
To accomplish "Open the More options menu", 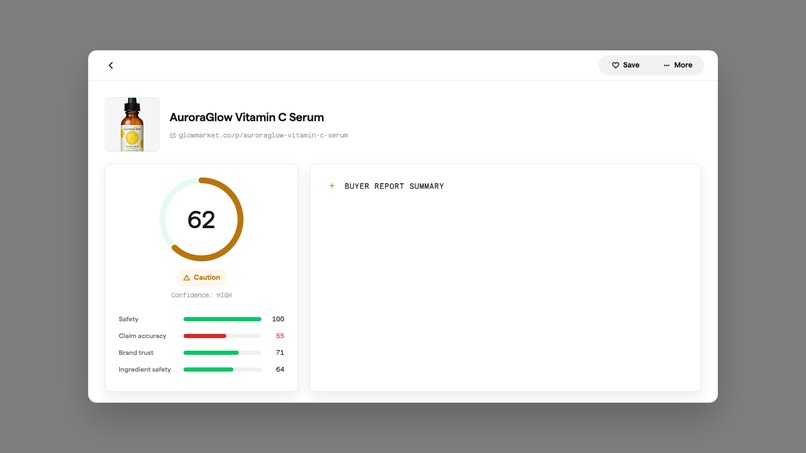I will pyautogui.click(x=677, y=65).
